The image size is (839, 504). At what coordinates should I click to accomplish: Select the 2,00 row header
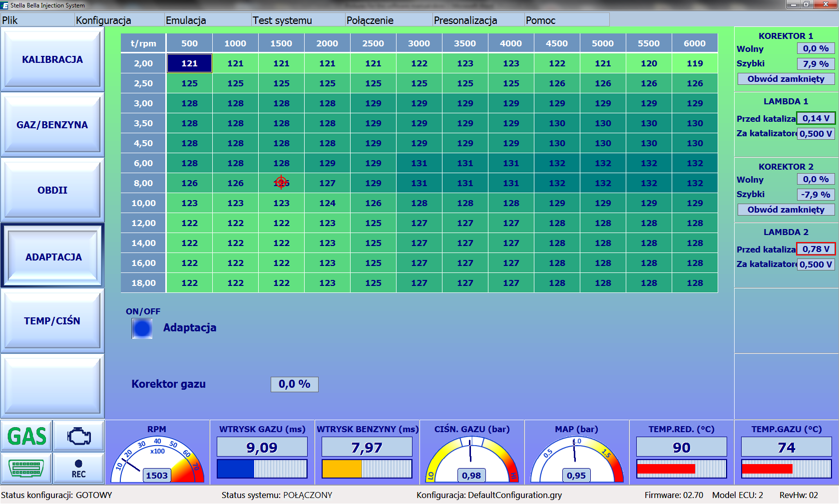click(143, 63)
